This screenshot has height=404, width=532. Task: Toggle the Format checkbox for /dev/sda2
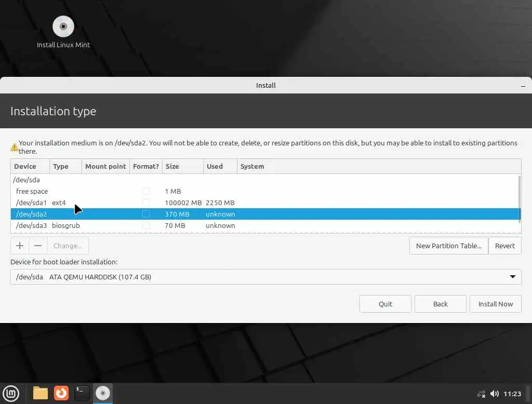146,214
